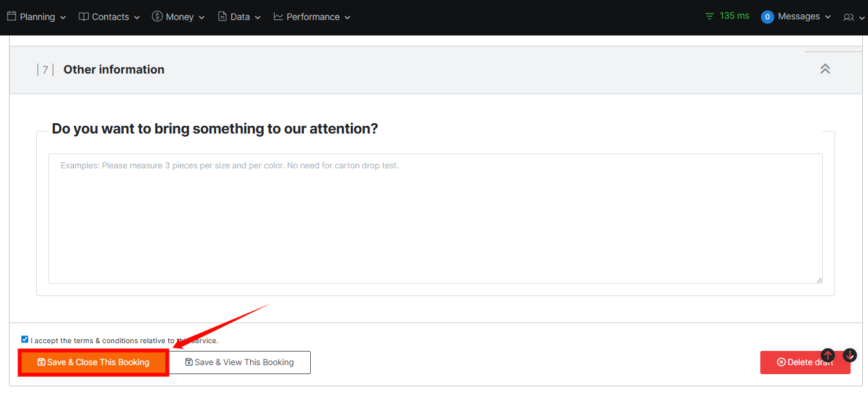Expand the Messages dropdown arrow
This screenshot has height=398, width=868.
pyautogui.click(x=828, y=17)
